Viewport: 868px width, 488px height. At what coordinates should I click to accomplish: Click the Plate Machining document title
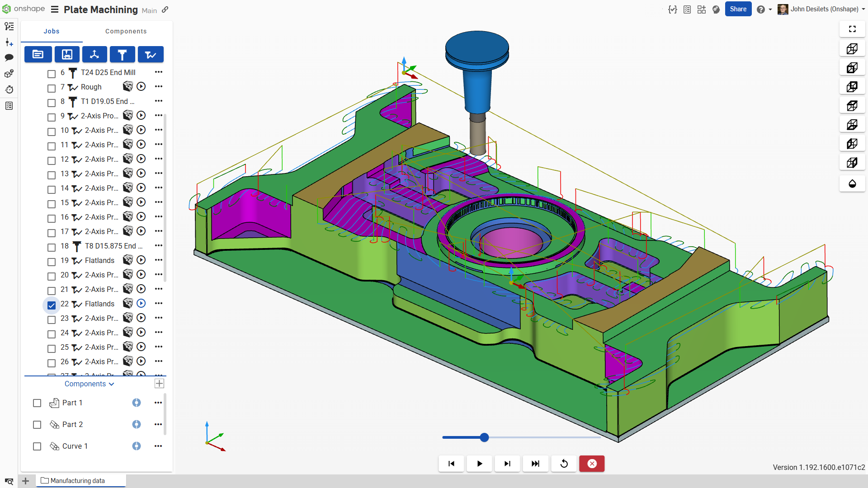pyautogui.click(x=101, y=9)
